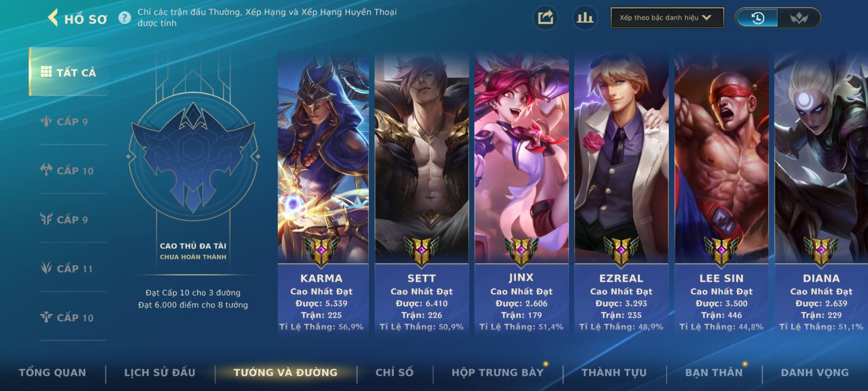
Task: Switch to the HỘP TRƯNG BÀY tab
Action: pos(498,373)
